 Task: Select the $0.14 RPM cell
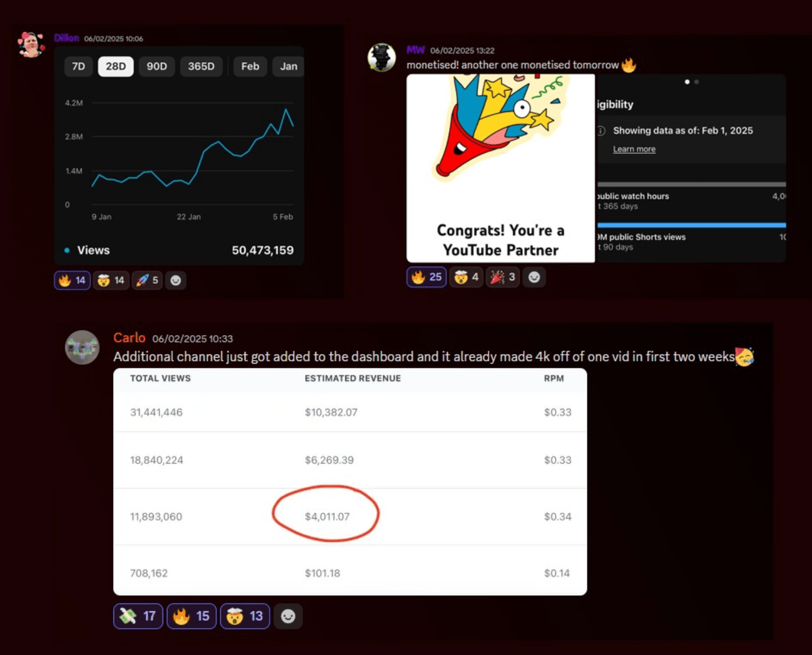point(557,573)
